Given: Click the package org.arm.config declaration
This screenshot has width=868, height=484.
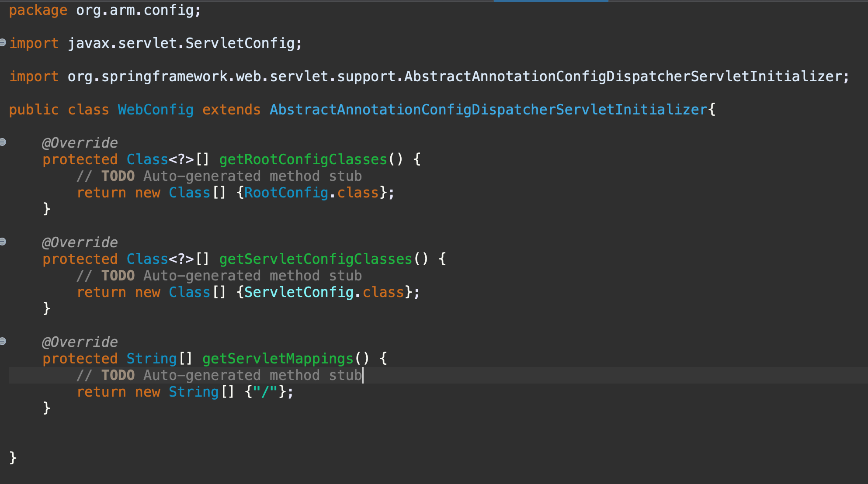Looking at the screenshot, I should pyautogui.click(x=105, y=10).
